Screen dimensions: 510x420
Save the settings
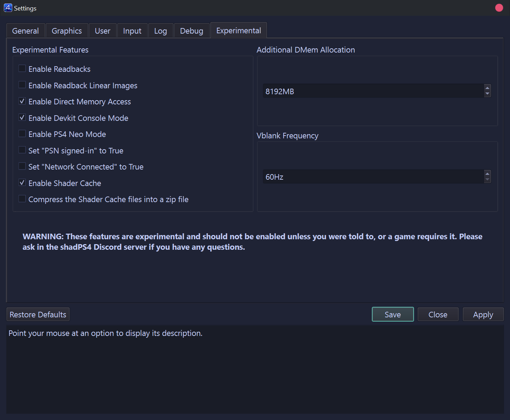coord(393,315)
